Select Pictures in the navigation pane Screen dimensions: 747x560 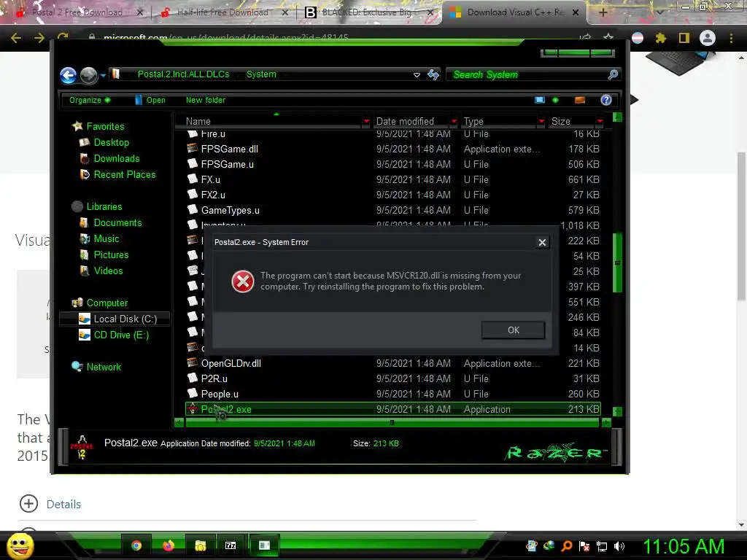tap(111, 254)
